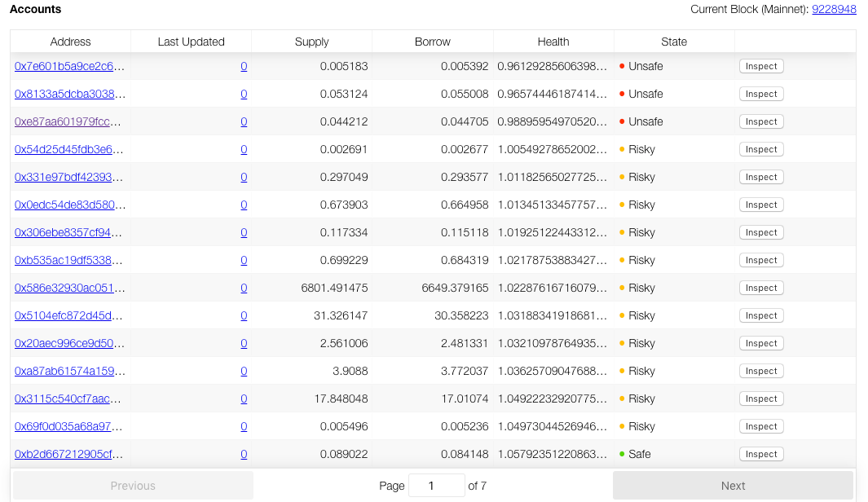Inspect account with supply 6801.491475
Viewport: 868px width, 502px height.
point(761,288)
